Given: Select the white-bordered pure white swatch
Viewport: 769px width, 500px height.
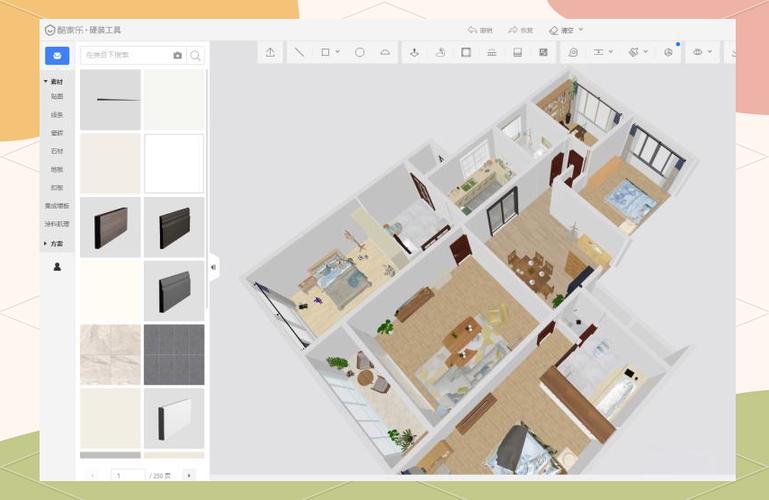Looking at the screenshot, I should click(x=174, y=163).
